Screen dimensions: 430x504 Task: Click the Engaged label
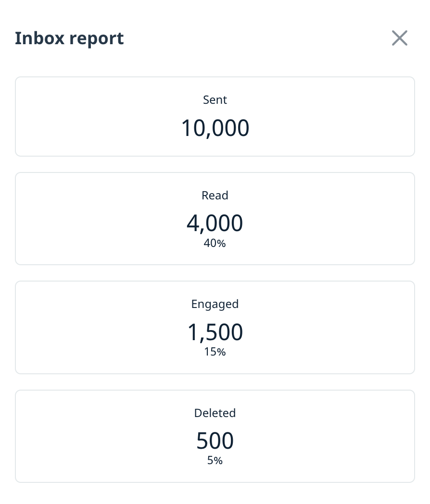(215, 304)
